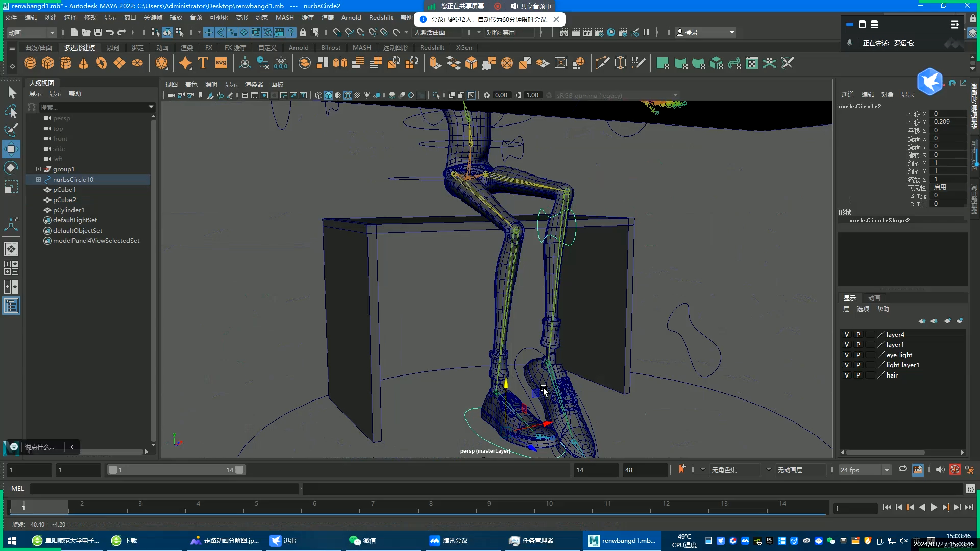Viewport: 980px width, 551px height.
Task: Open the viewport 着色 menu
Action: click(x=191, y=85)
